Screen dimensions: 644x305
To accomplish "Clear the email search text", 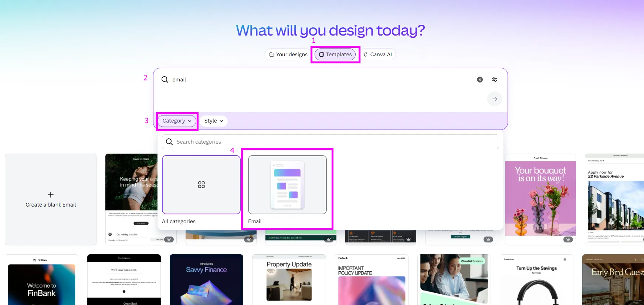I will point(479,80).
